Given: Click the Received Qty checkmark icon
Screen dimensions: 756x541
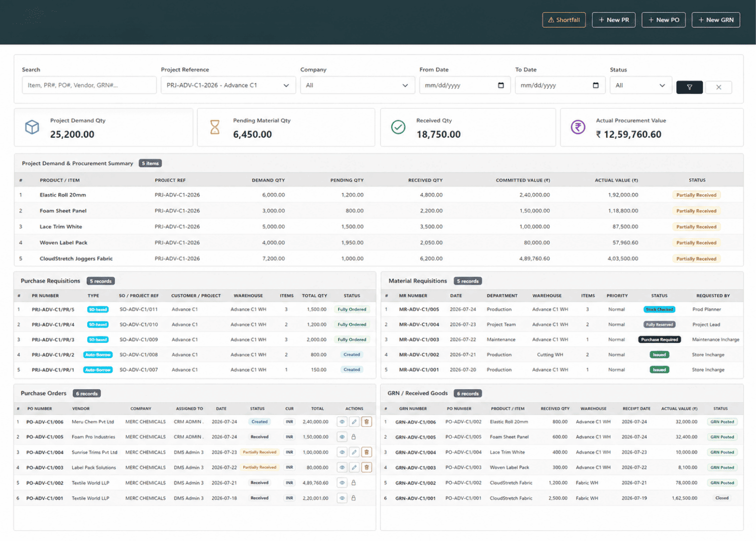Looking at the screenshot, I should pyautogui.click(x=398, y=127).
